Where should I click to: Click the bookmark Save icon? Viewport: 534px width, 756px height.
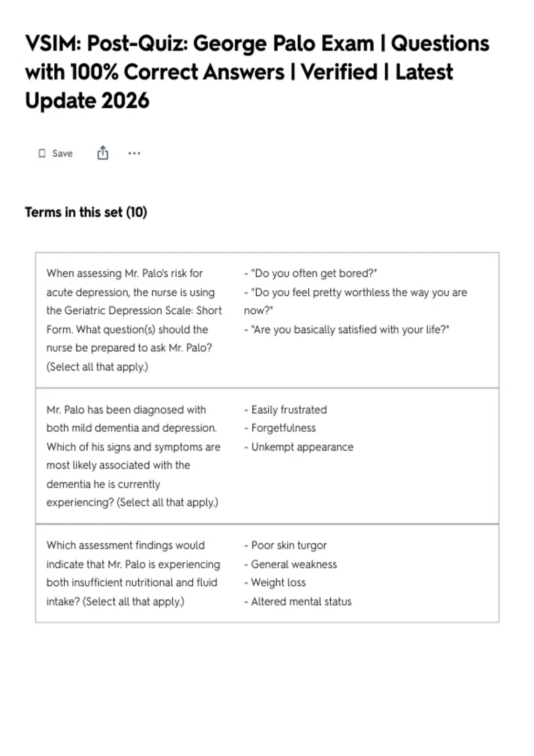tap(42, 153)
